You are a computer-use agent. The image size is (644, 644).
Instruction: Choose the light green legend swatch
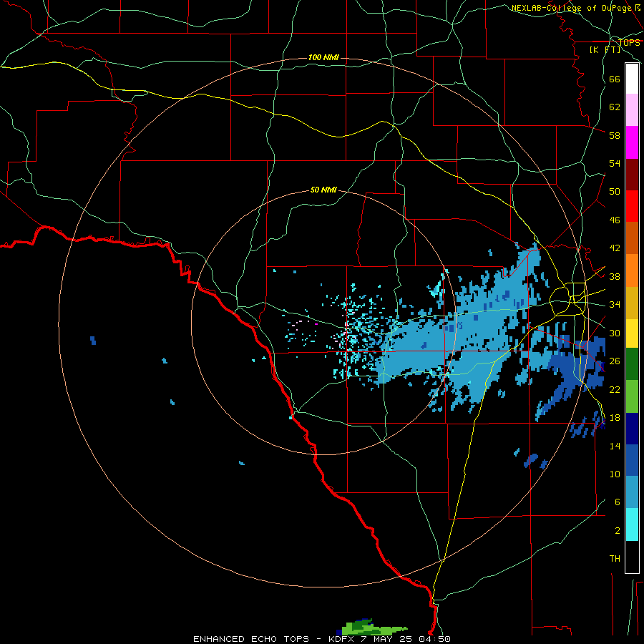[x=632, y=396]
